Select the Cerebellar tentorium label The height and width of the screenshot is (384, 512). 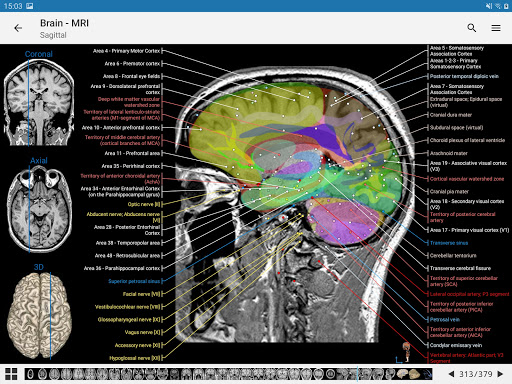click(453, 256)
